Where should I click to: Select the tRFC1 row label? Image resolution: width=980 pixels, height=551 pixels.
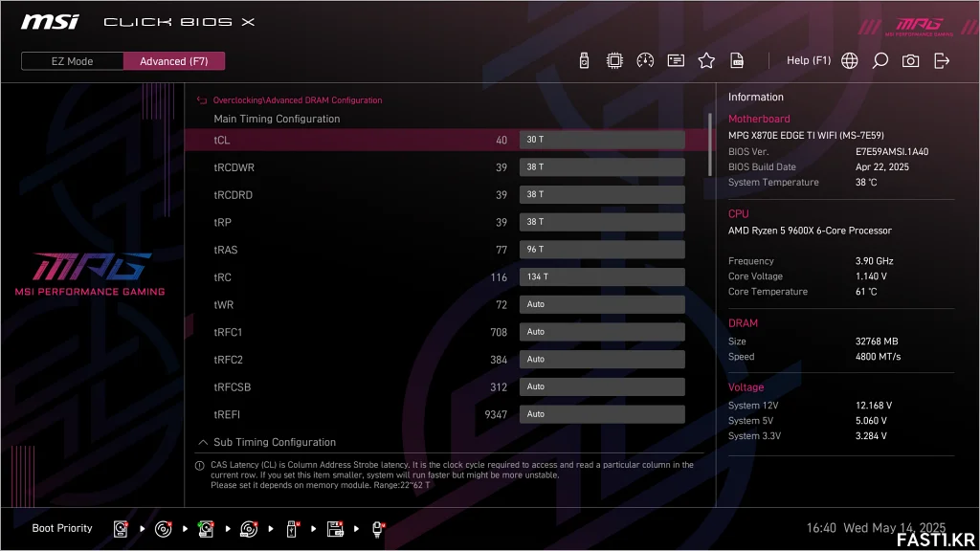[x=228, y=332]
